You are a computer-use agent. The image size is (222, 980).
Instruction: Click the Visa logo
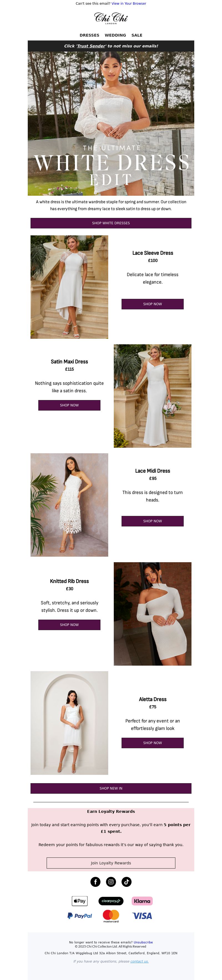tap(142, 916)
